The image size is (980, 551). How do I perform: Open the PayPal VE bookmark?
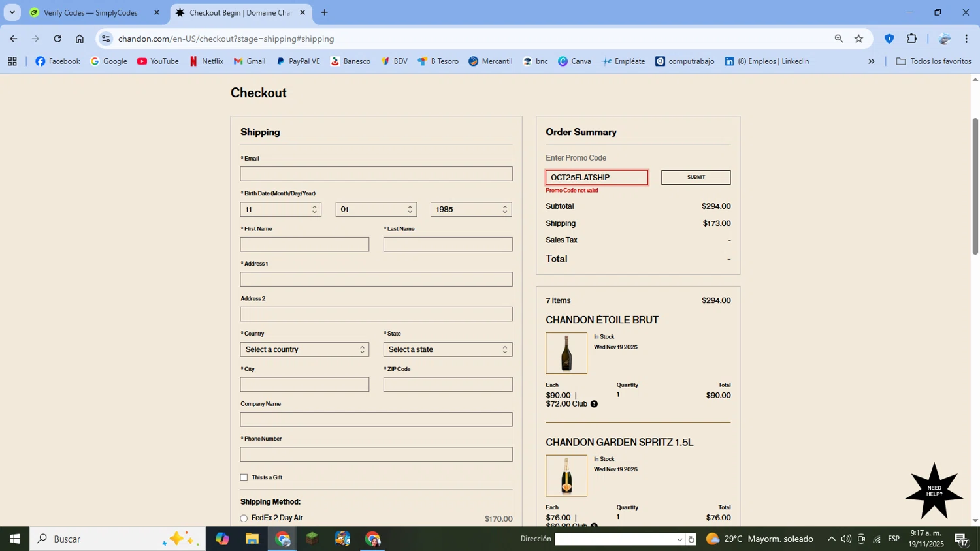tap(298, 61)
